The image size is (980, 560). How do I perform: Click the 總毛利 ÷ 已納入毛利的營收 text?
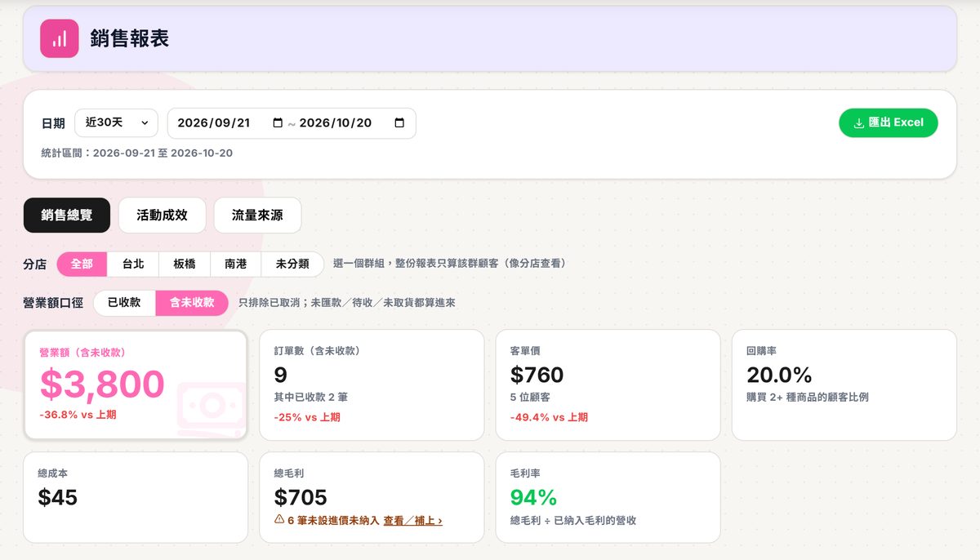tap(573, 520)
